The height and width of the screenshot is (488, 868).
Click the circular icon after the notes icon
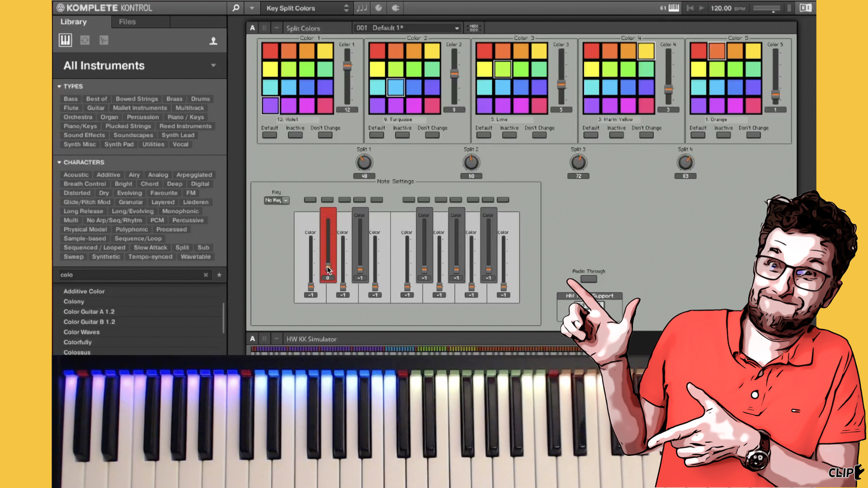[x=378, y=8]
